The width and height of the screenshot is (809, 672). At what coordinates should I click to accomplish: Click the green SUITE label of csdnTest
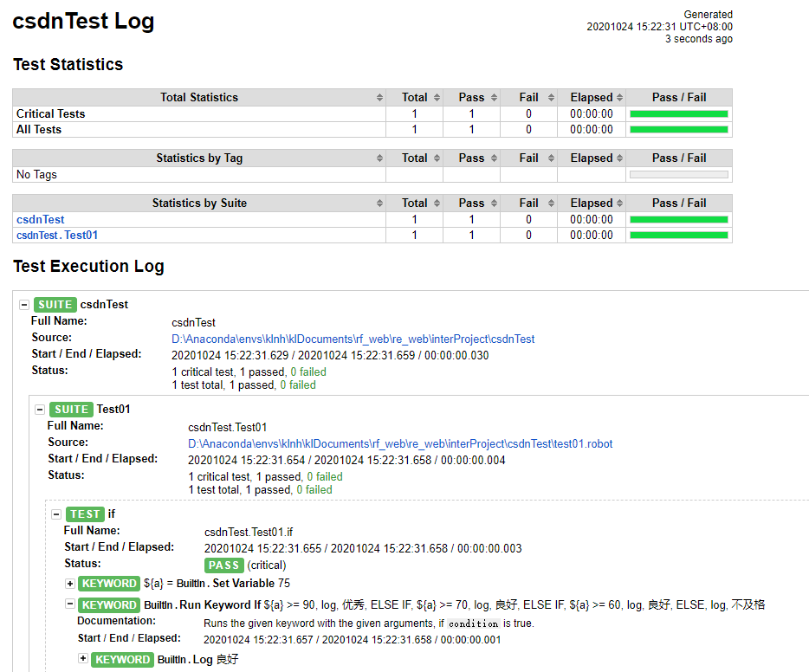55,305
